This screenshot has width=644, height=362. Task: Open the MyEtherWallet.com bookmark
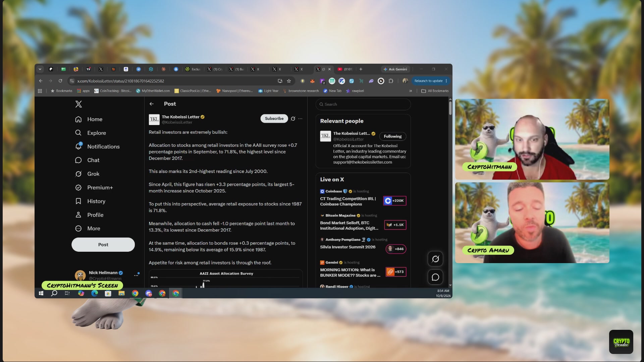pos(153,91)
